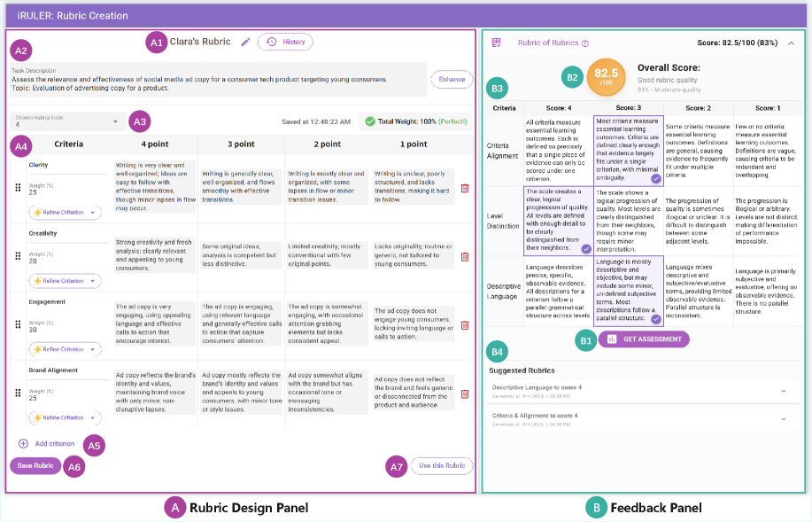
Task: Click the Task Description text field
Action: click(x=219, y=80)
